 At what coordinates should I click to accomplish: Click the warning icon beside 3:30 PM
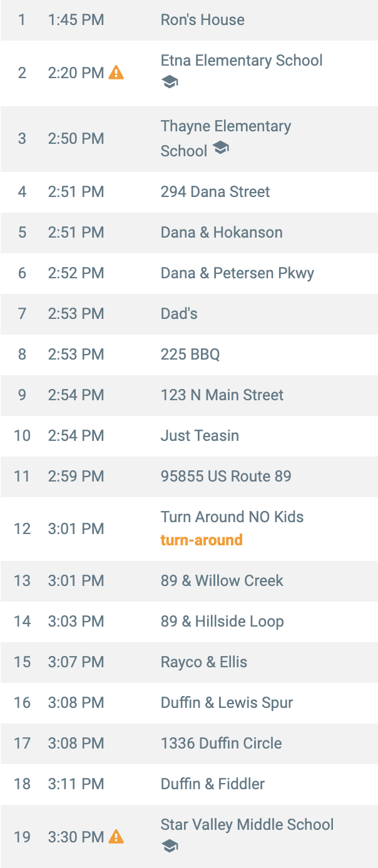tap(116, 836)
